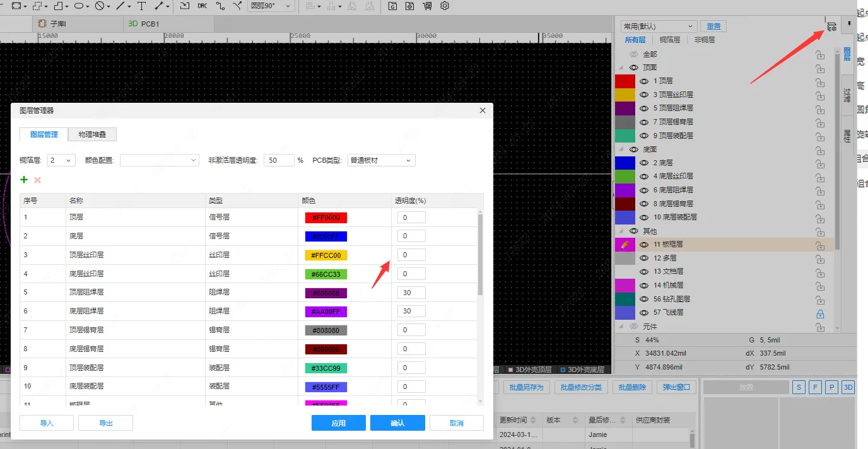Click the 应用 button in dialog

coord(338,423)
